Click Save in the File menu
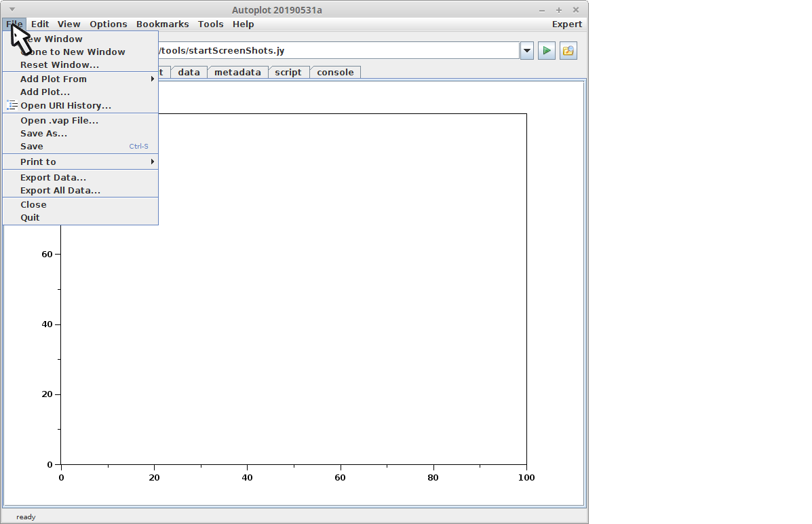Image resolution: width=812 pixels, height=524 pixels. 80,146
